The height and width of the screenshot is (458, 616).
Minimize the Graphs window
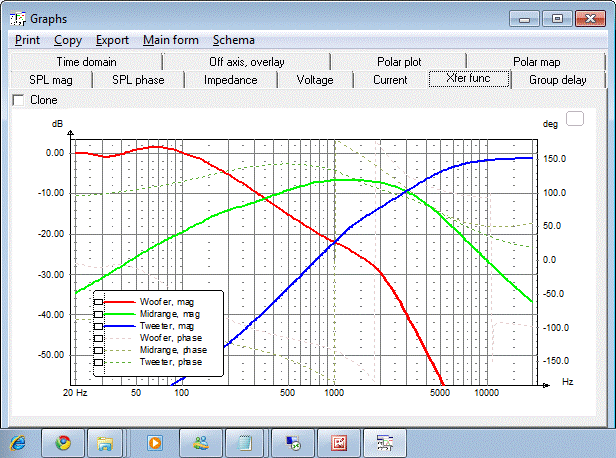pos(524,19)
